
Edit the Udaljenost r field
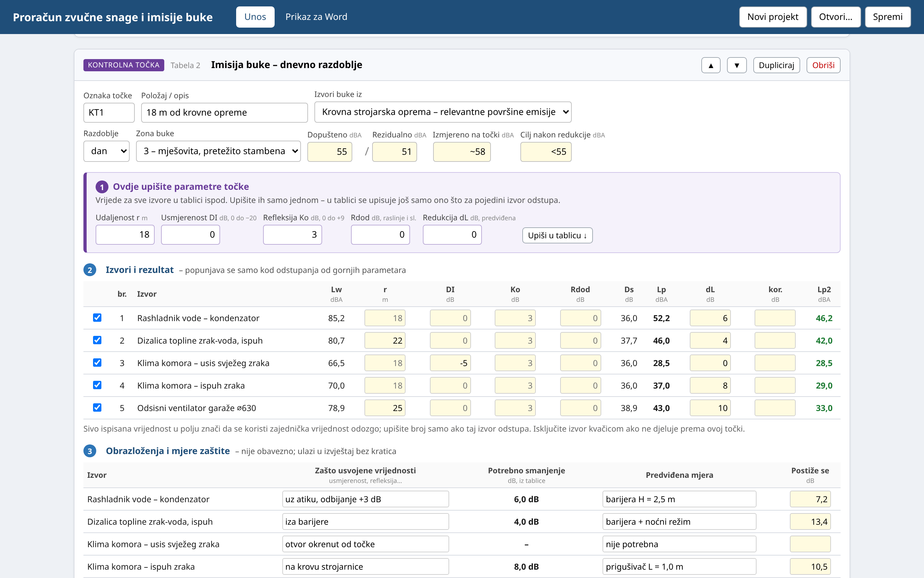(x=125, y=234)
